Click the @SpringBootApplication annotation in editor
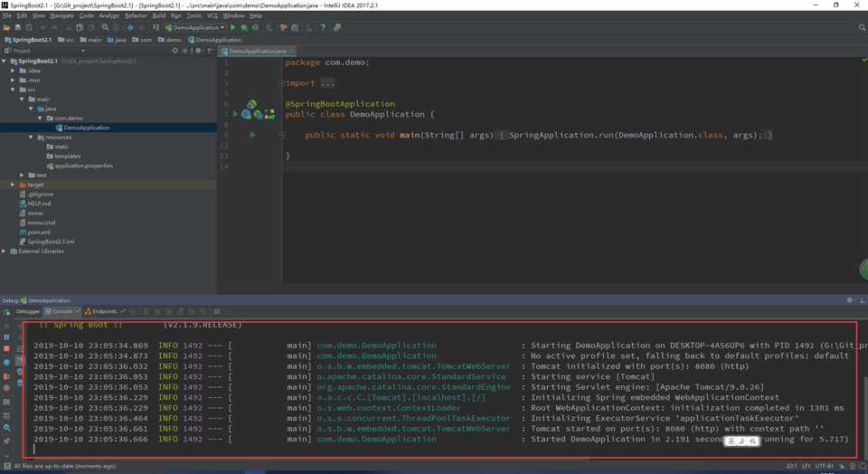 [340, 103]
